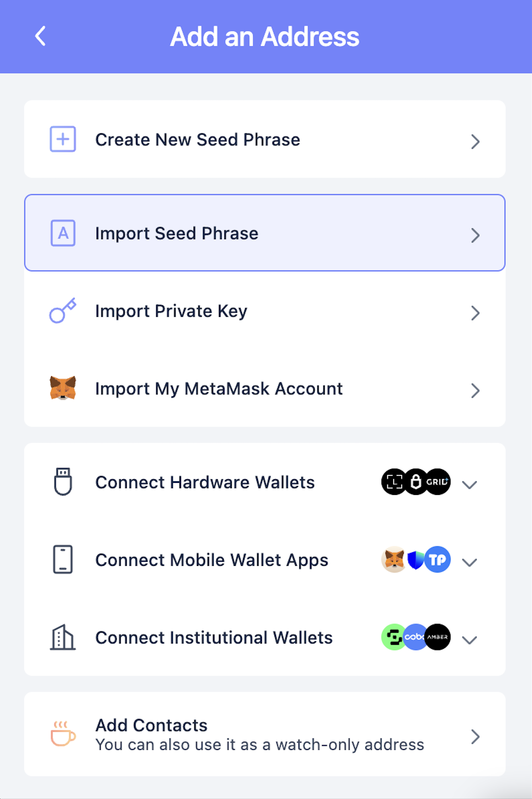Image resolution: width=532 pixels, height=799 pixels.
Task: Click the mobile phone icon
Action: click(63, 559)
